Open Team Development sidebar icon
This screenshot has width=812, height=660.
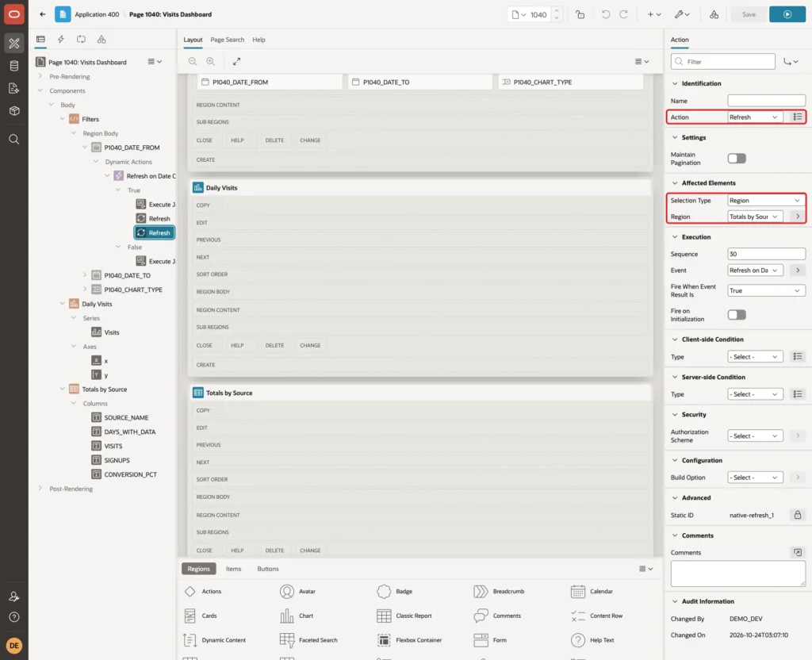pyautogui.click(x=14, y=88)
